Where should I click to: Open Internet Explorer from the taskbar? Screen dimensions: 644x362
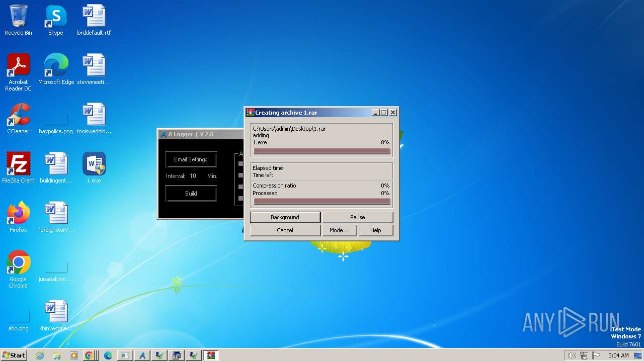40,355
